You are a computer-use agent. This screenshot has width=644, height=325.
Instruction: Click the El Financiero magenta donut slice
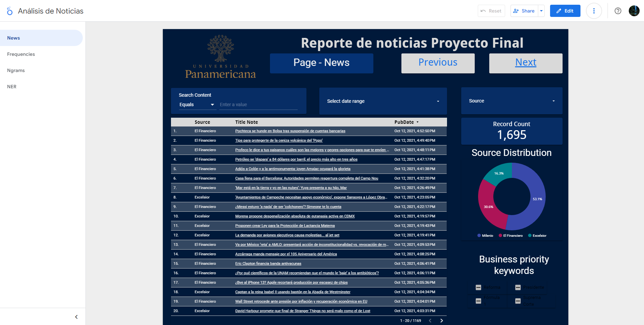(488, 207)
